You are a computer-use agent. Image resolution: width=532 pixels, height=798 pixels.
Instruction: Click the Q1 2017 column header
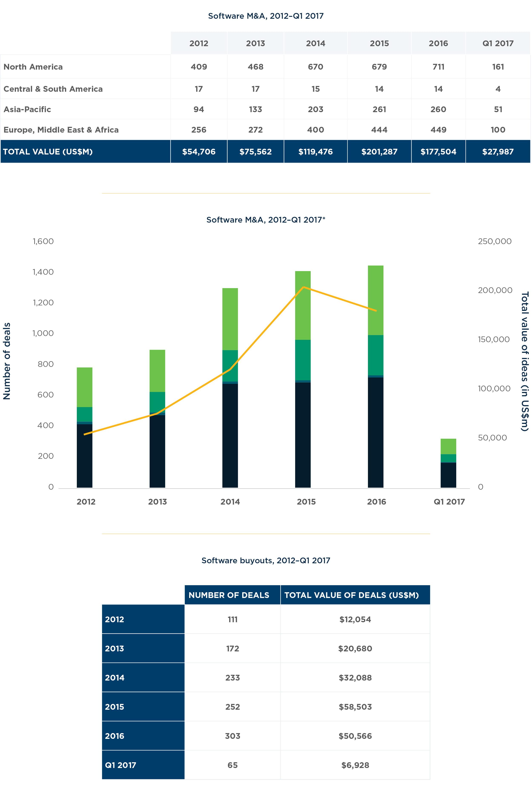point(498,43)
